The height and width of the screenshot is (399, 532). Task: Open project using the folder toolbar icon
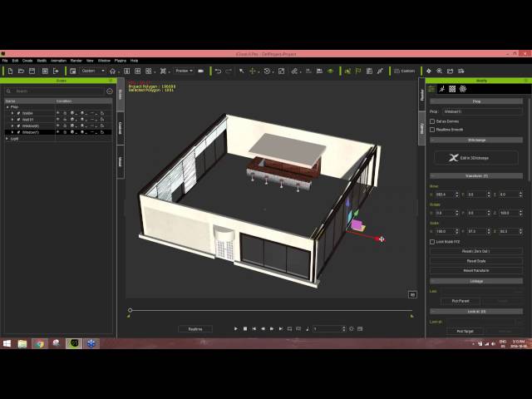[21, 71]
